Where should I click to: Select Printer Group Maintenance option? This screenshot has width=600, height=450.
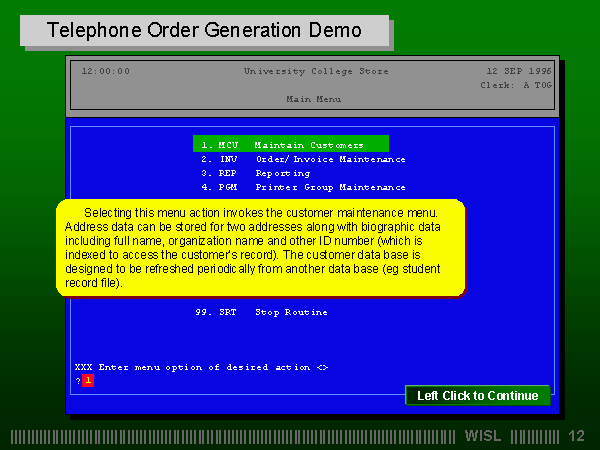coord(302,186)
